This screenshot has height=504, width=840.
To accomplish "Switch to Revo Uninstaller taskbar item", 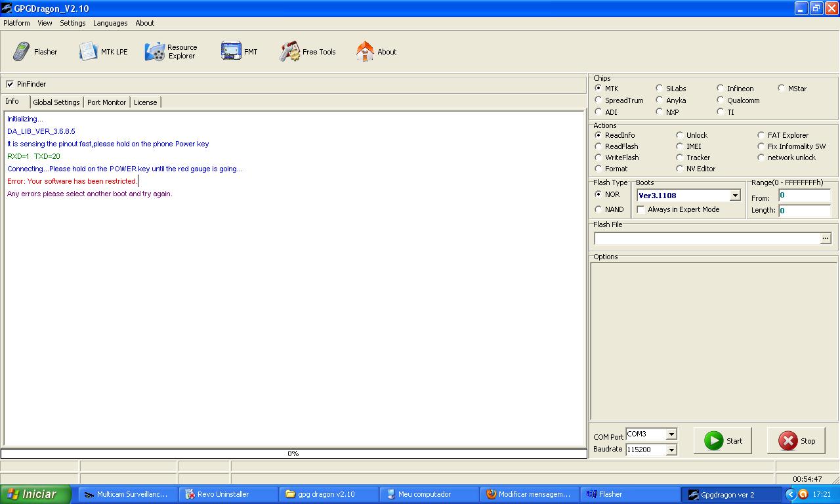I will (x=228, y=494).
